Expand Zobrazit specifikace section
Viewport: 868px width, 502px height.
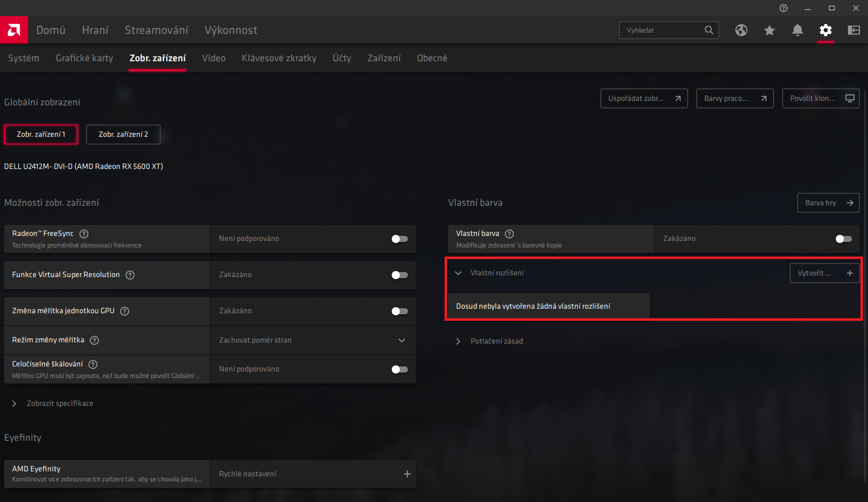[53, 404]
